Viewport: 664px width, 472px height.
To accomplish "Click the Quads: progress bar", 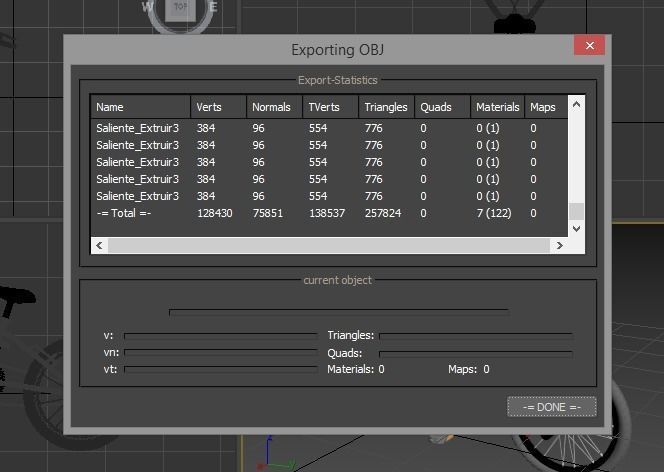I will (476, 353).
